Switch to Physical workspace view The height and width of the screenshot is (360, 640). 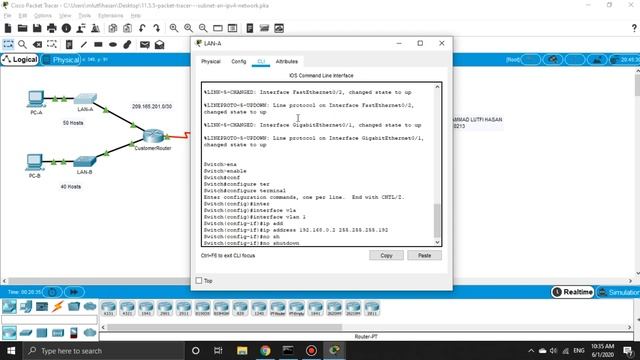pyautogui.click(x=61, y=60)
